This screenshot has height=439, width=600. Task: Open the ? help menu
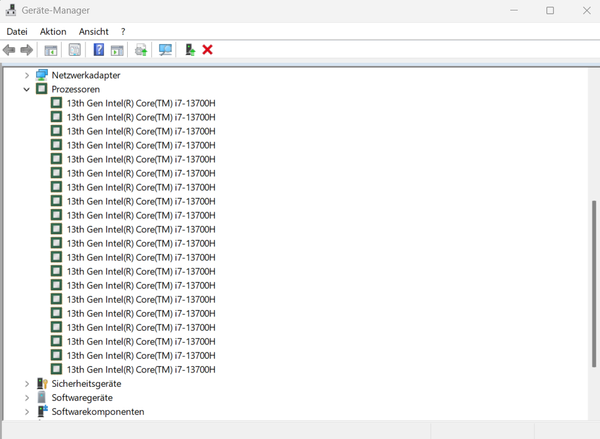click(x=123, y=32)
